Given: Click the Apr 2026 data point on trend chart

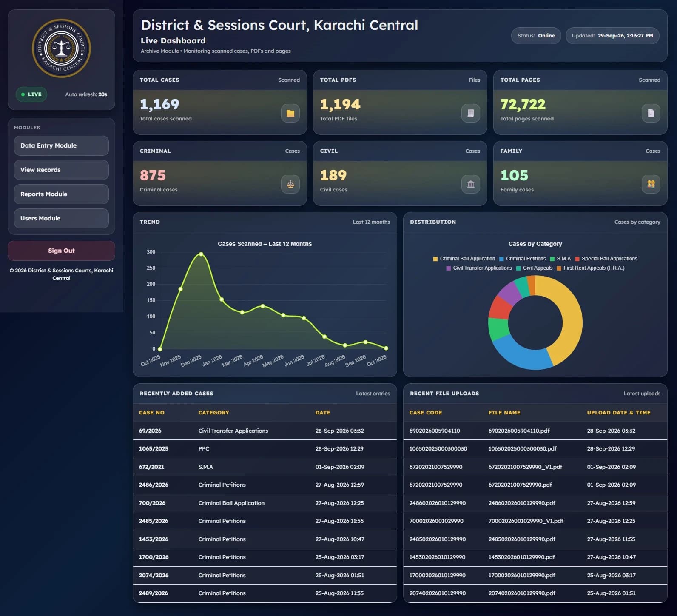Looking at the screenshot, I should pos(263,306).
